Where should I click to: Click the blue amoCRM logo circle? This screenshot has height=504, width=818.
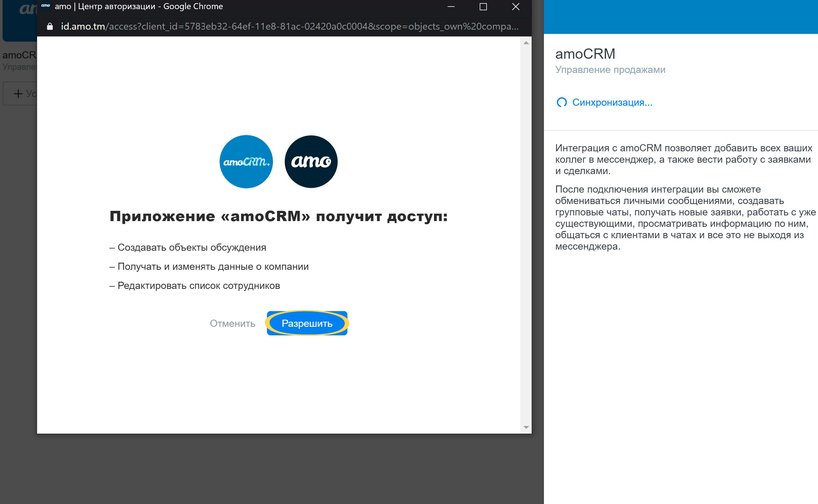click(246, 162)
